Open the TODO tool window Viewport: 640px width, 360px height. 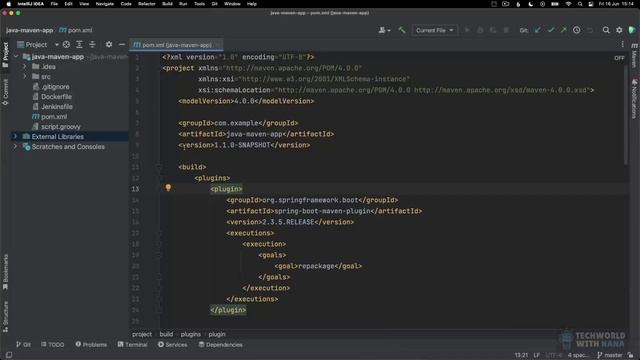53,345
